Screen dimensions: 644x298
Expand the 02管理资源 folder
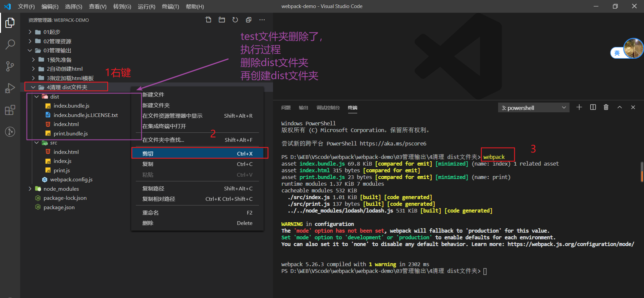(x=30, y=41)
